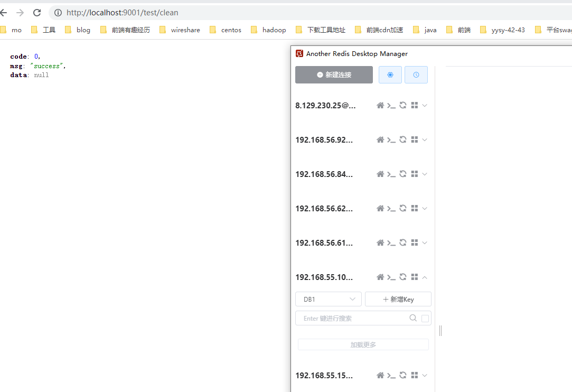Select the 192.168.55.10 connection name

(324, 277)
